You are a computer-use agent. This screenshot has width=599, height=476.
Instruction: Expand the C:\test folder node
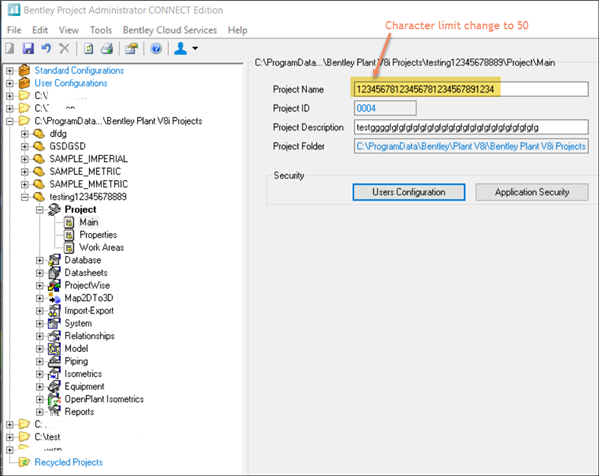10,437
